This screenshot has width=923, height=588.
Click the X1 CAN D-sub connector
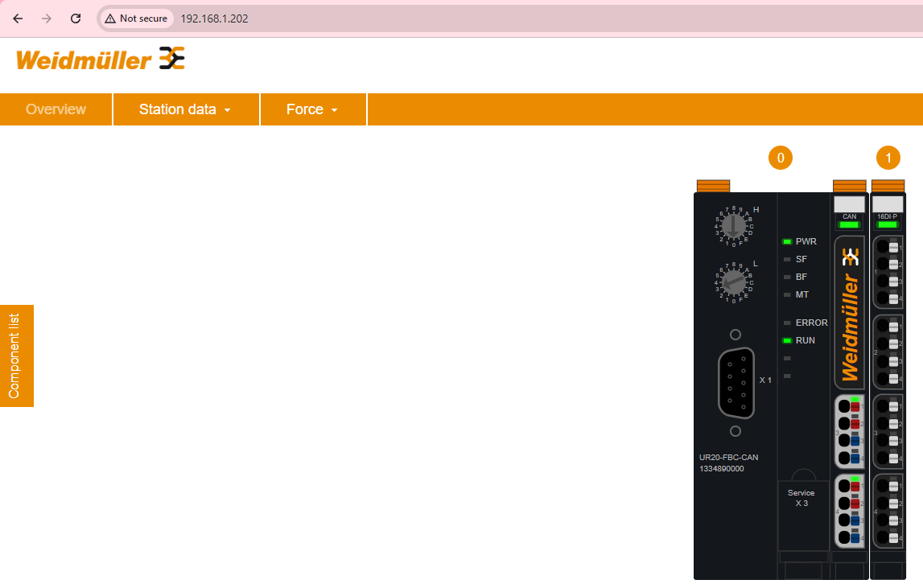(736, 383)
